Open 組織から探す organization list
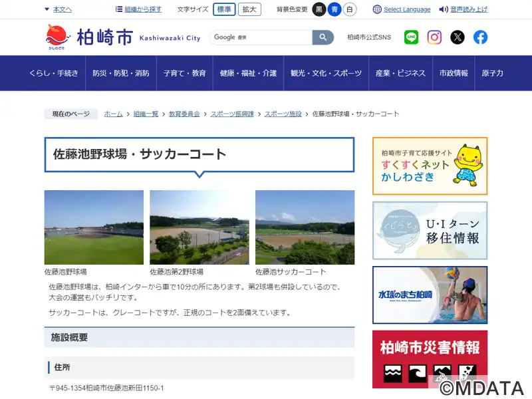Viewport: 532px width, 399px height. coord(138,9)
